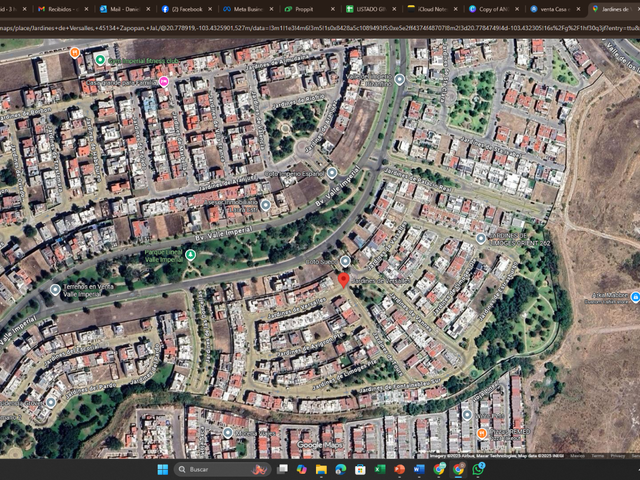Close the Proppit tab
The image size is (640, 480).
(333, 9)
